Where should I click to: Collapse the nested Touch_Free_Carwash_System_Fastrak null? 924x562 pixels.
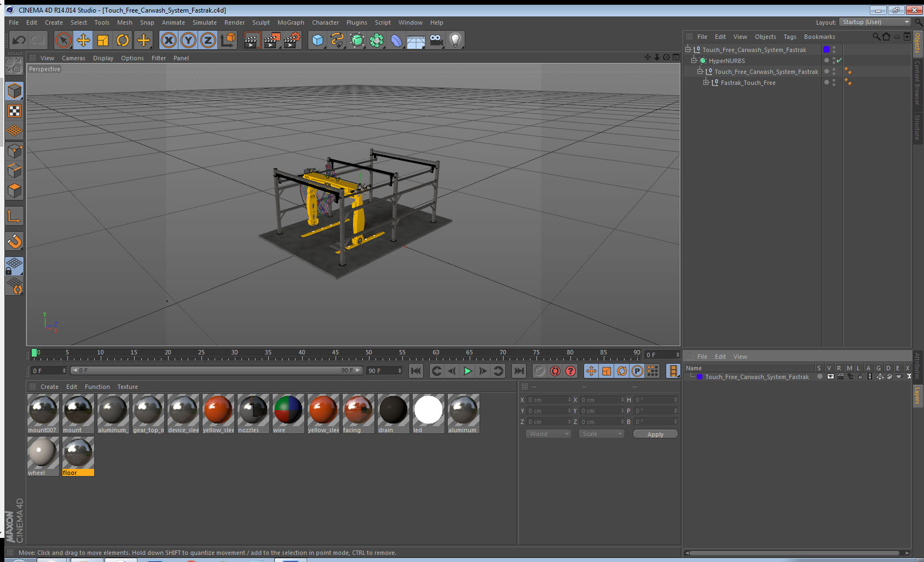tap(700, 71)
